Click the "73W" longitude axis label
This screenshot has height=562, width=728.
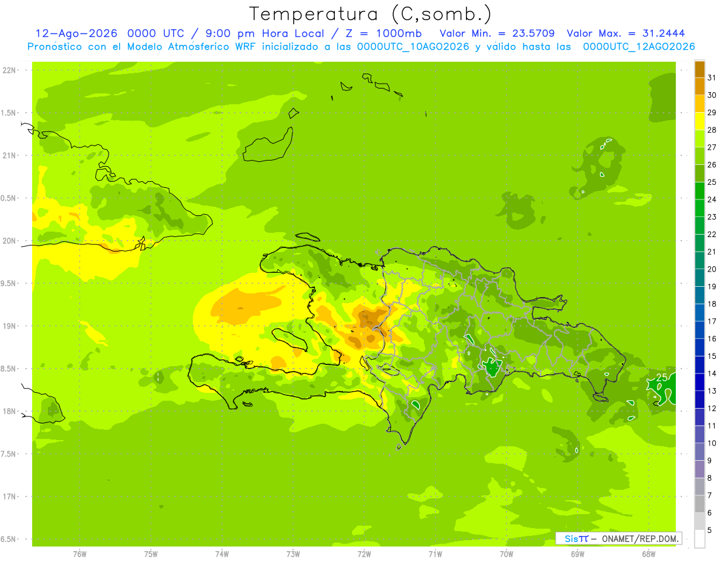(293, 554)
